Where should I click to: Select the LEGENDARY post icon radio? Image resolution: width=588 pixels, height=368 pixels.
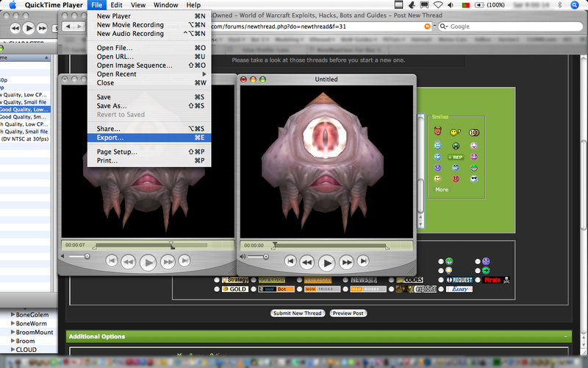(x=299, y=280)
